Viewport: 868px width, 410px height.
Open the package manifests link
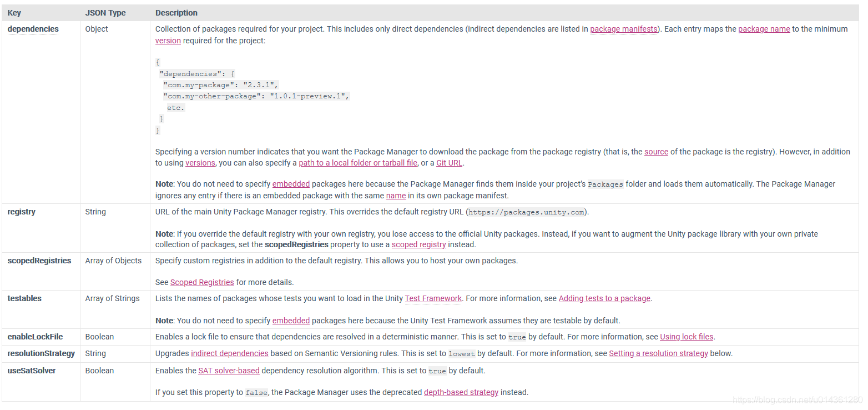[623, 29]
